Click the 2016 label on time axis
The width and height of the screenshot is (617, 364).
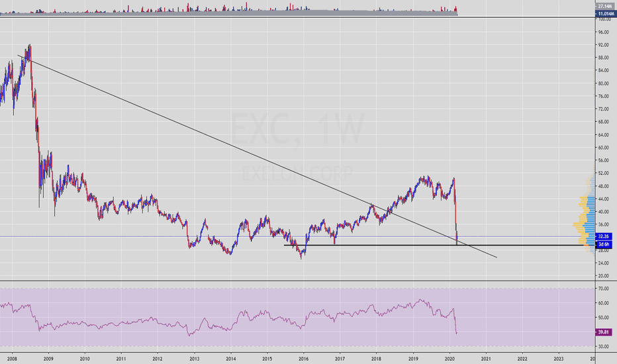[303, 359]
